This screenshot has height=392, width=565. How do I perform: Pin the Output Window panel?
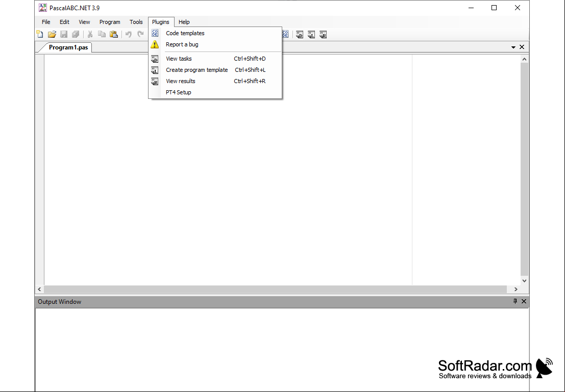coord(515,301)
